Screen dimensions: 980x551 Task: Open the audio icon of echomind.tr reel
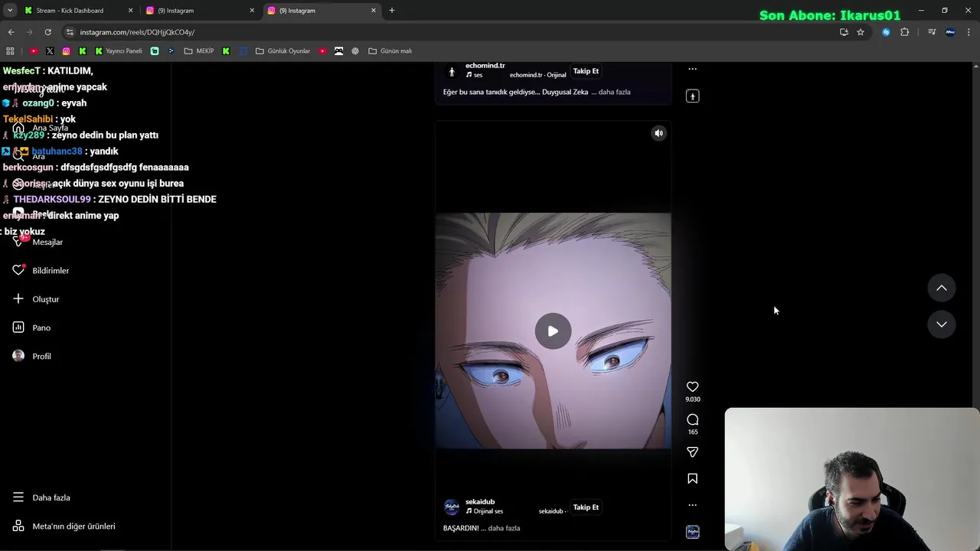(x=692, y=96)
